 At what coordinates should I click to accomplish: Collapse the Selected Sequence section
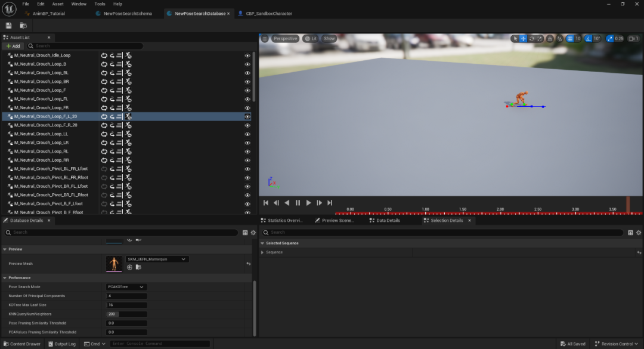[x=262, y=243]
